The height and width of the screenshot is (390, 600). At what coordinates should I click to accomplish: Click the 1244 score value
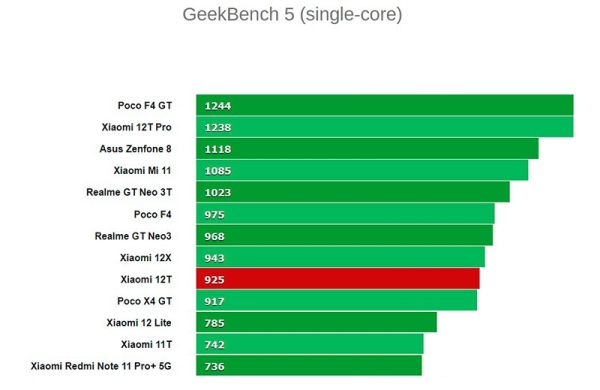pyautogui.click(x=218, y=106)
